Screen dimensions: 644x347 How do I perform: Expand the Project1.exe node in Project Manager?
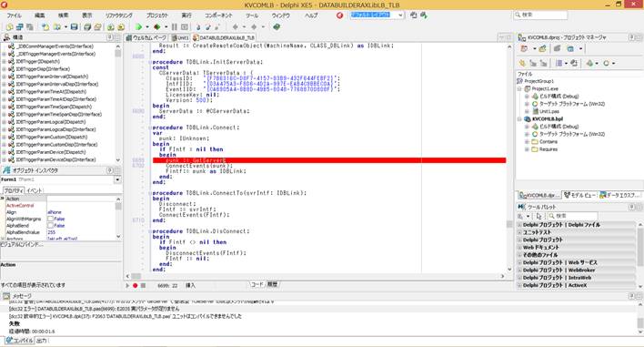point(519,89)
